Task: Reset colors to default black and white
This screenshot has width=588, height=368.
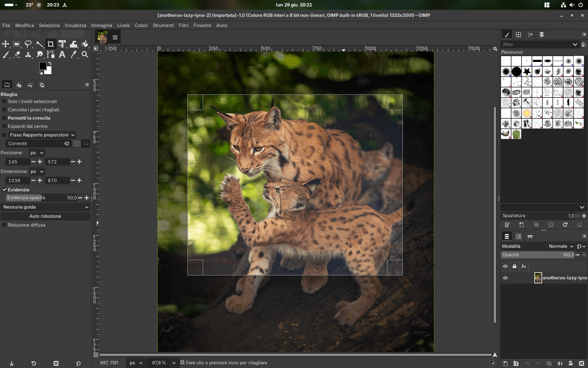Action: click(41, 73)
